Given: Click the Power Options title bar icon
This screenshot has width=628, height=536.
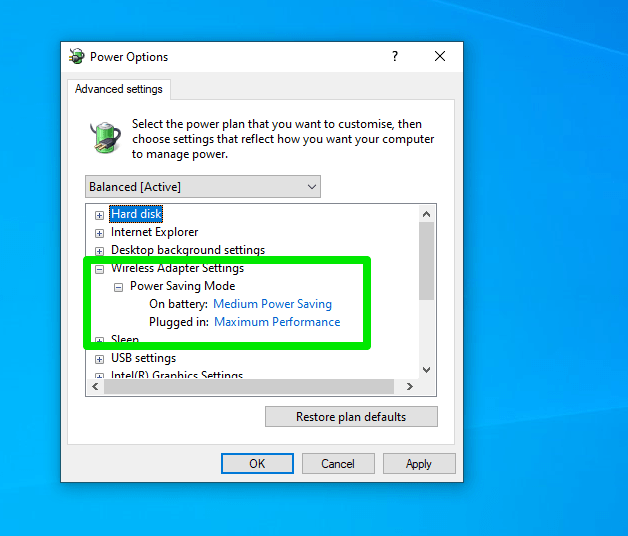Looking at the screenshot, I should point(76,56).
